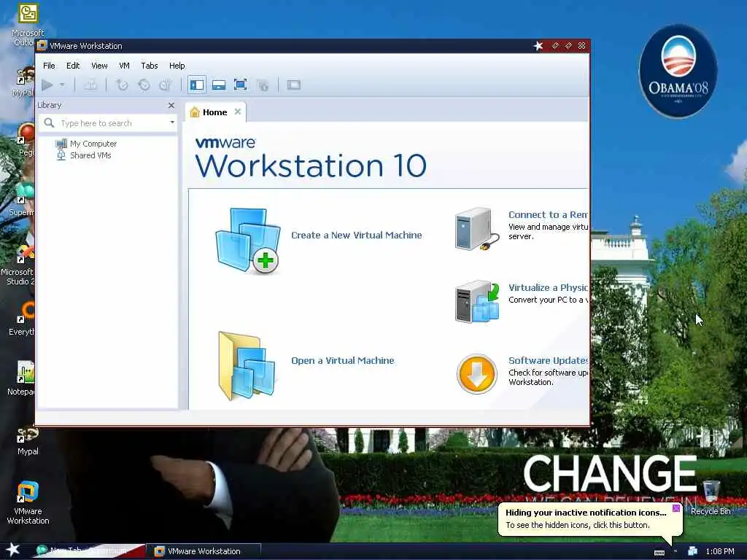Click the star button in VMware title bar
747x560 pixels.
click(x=538, y=46)
